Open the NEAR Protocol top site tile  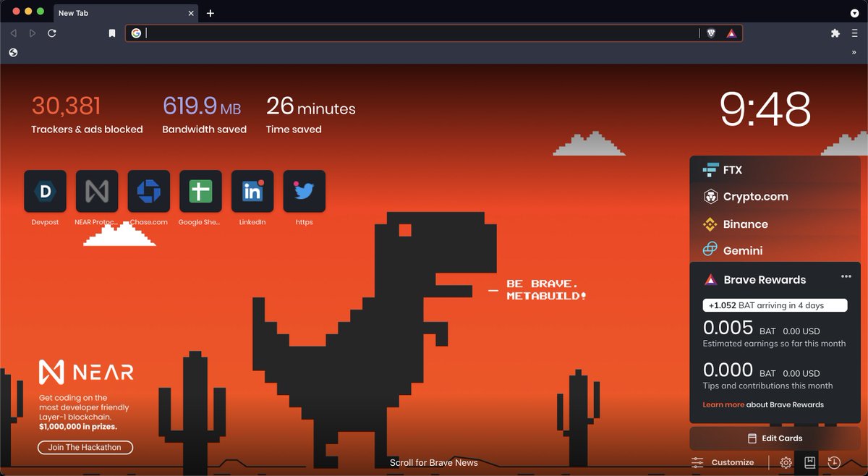(x=97, y=191)
